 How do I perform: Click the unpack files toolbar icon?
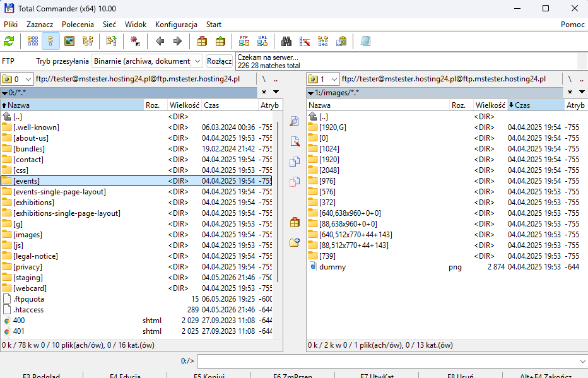(220, 41)
